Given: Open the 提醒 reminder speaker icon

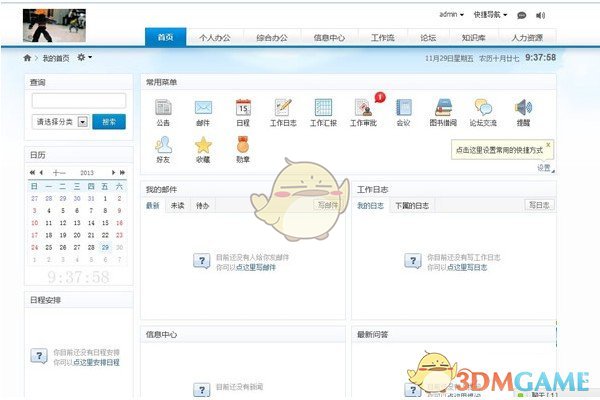Looking at the screenshot, I should pyautogui.click(x=523, y=108).
